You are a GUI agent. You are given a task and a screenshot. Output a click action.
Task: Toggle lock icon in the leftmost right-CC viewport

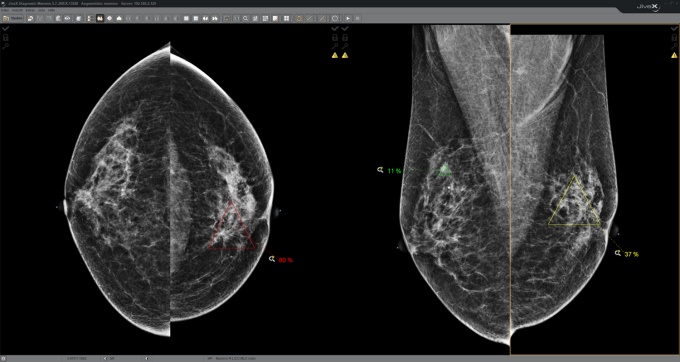(6, 38)
